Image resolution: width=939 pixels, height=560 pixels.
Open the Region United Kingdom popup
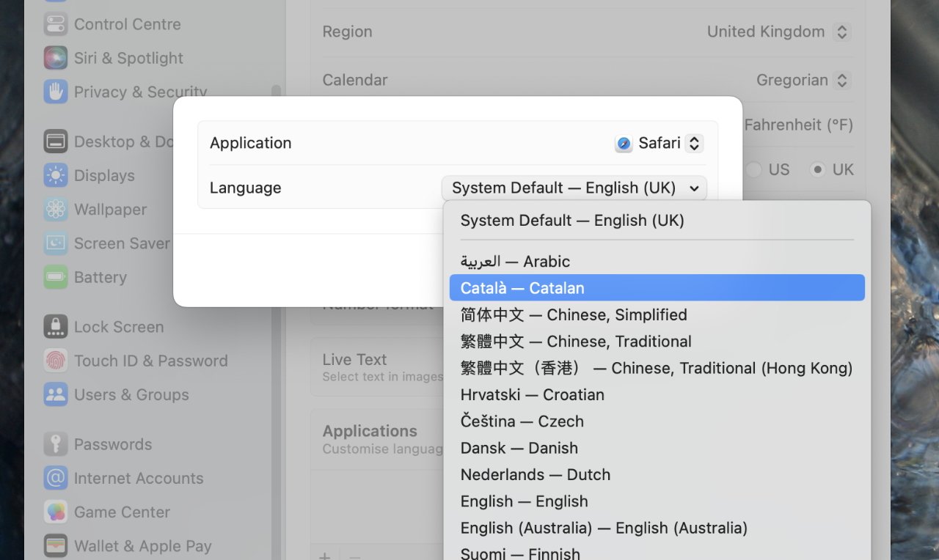778,32
